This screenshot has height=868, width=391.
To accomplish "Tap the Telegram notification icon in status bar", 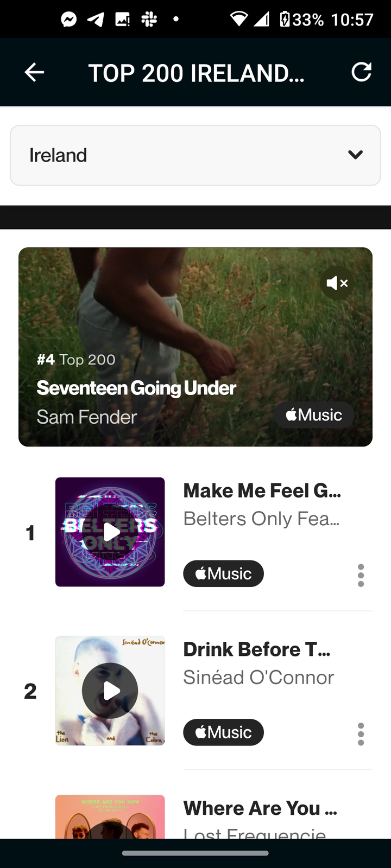I will (x=96, y=20).
